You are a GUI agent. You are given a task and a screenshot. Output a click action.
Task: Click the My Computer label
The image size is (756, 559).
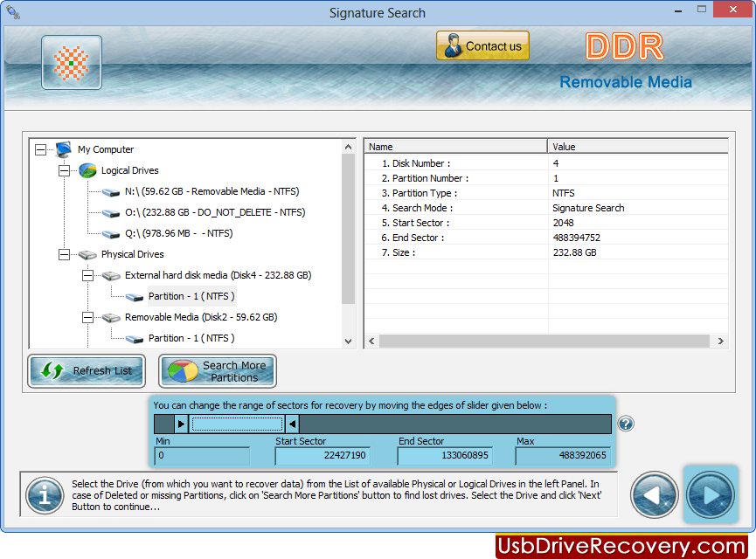(106, 149)
